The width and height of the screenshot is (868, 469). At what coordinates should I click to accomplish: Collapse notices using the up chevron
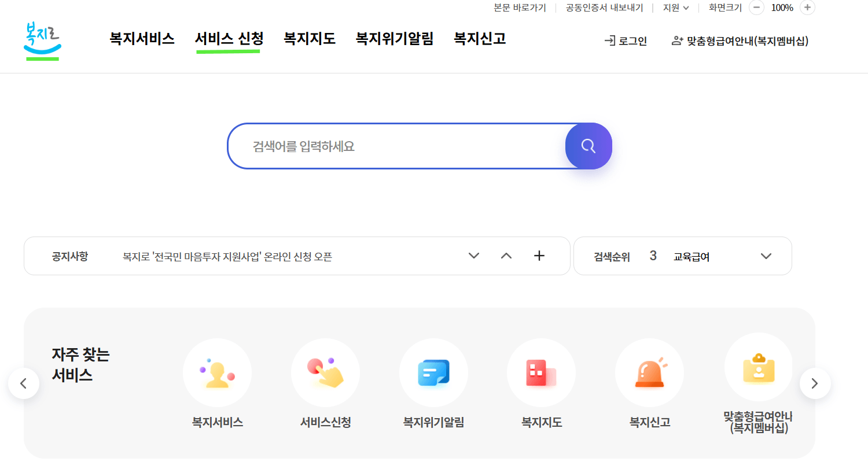pos(506,256)
